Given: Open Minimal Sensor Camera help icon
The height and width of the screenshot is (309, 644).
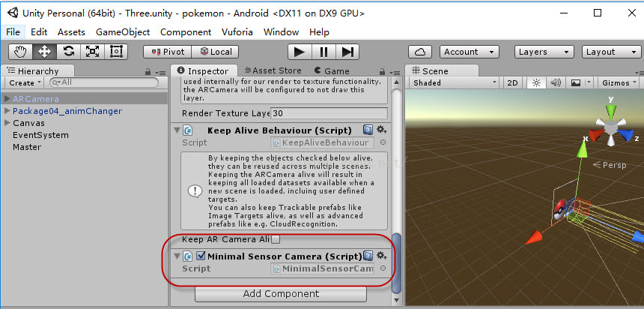Looking at the screenshot, I should point(368,256).
